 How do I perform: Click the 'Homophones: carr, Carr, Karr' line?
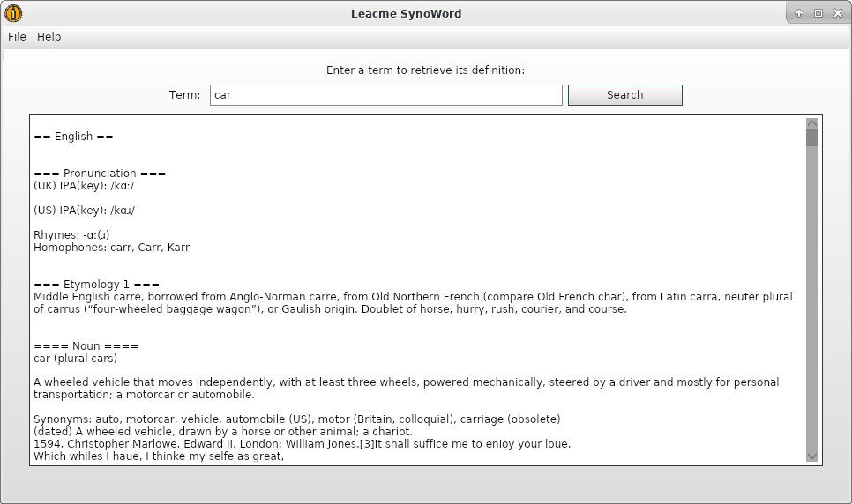point(111,247)
